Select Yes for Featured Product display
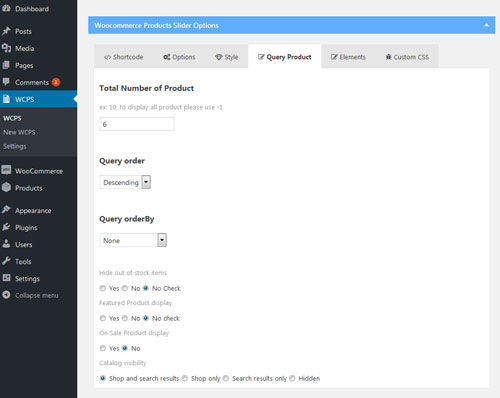The width and height of the screenshot is (500, 398). pyautogui.click(x=103, y=318)
